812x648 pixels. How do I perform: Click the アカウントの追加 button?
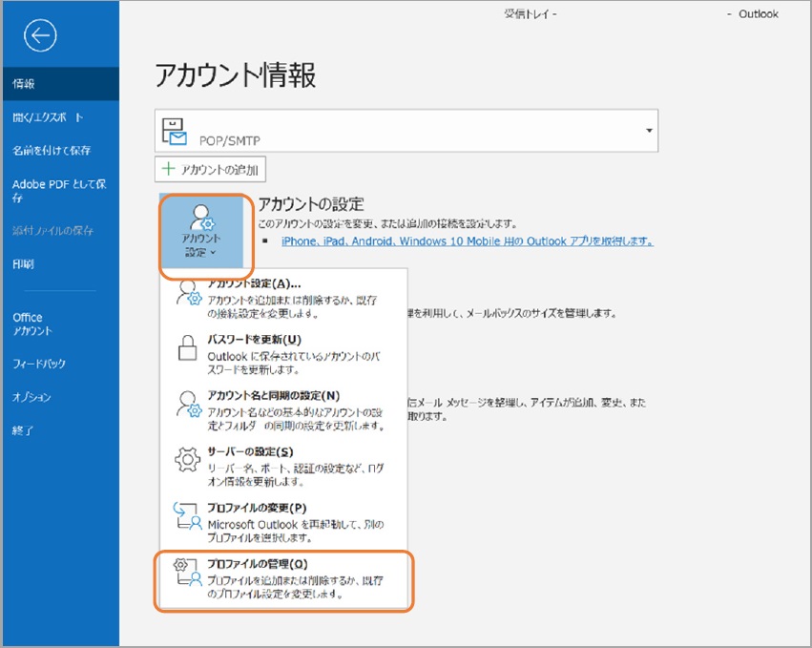click(x=210, y=169)
